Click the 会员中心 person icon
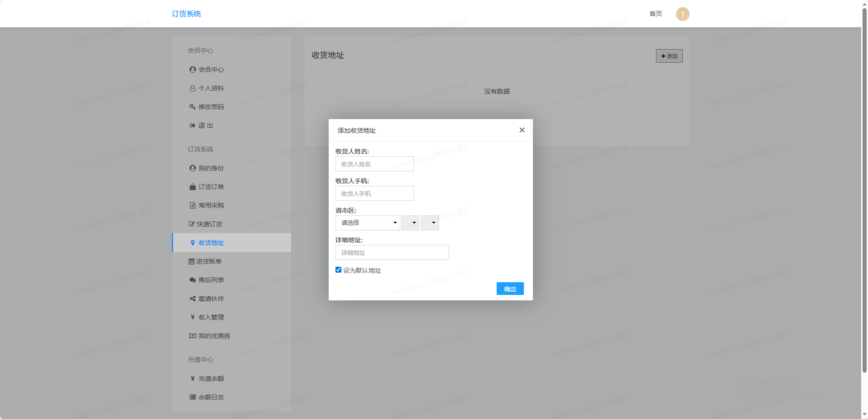Screen dimensions: 868x419 click(192, 70)
